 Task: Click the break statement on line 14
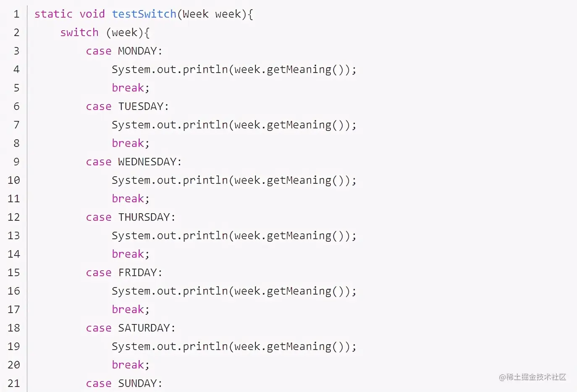pos(128,254)
